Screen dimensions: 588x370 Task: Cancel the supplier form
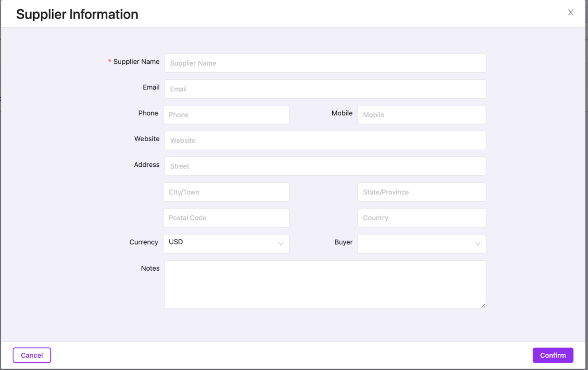pos(32,355)
